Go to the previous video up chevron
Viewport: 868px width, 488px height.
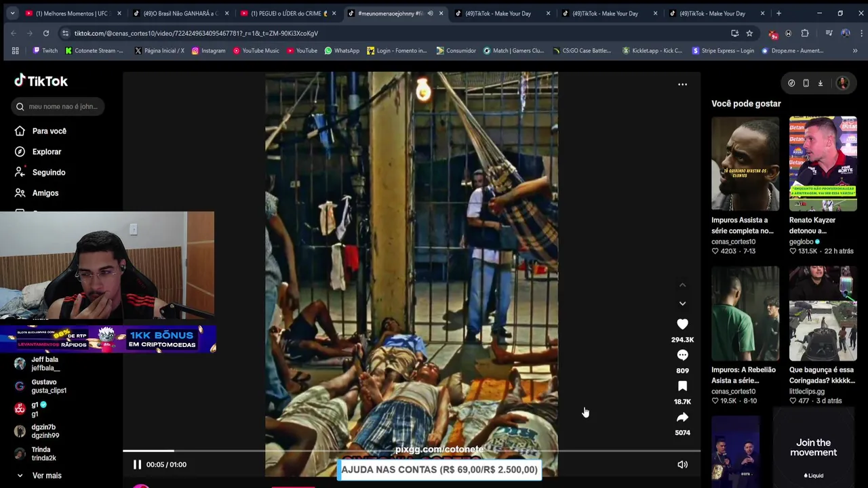click(x=682, y=285)
